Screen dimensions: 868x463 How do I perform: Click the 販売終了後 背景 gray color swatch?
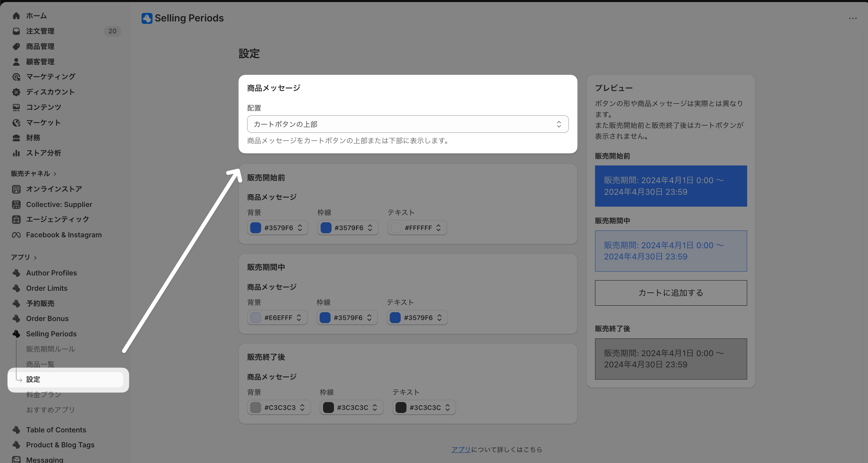point(255,408)
